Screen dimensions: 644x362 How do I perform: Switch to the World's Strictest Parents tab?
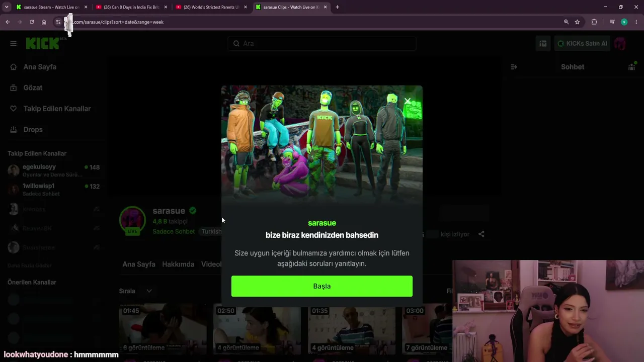tap(212, 7)
